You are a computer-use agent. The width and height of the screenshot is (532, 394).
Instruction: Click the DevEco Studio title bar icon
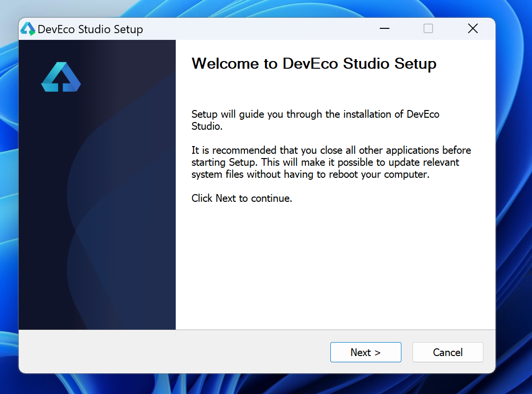(28, 29)
